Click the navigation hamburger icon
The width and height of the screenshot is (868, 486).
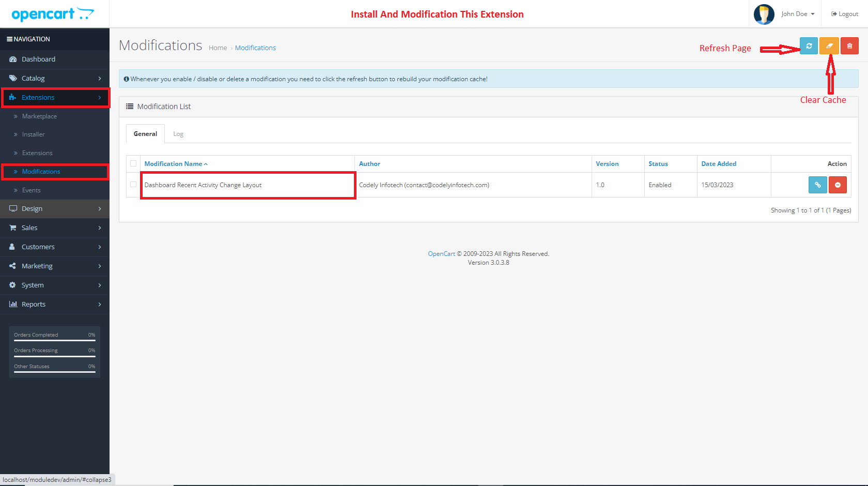pyautogui.click(x=9, y=39)
